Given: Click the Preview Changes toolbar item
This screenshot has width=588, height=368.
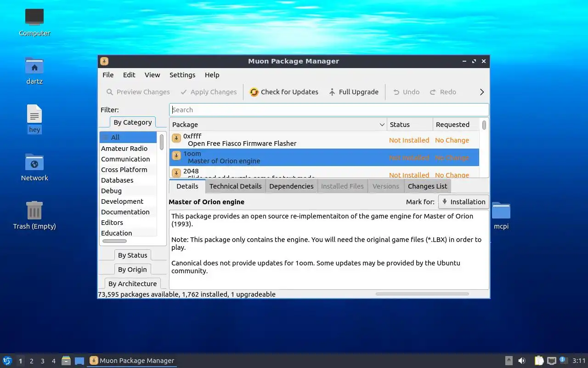Looking at the screenshot, I should (x=138, y=92).
